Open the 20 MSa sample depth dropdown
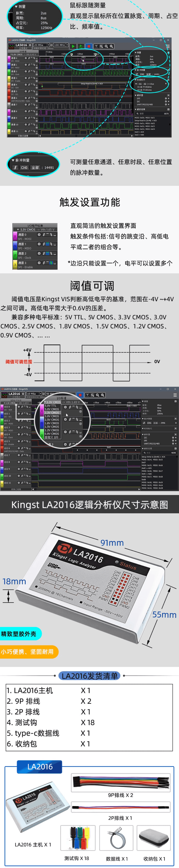The width and height of the screenshot is (179, 868). click(41, 45)
